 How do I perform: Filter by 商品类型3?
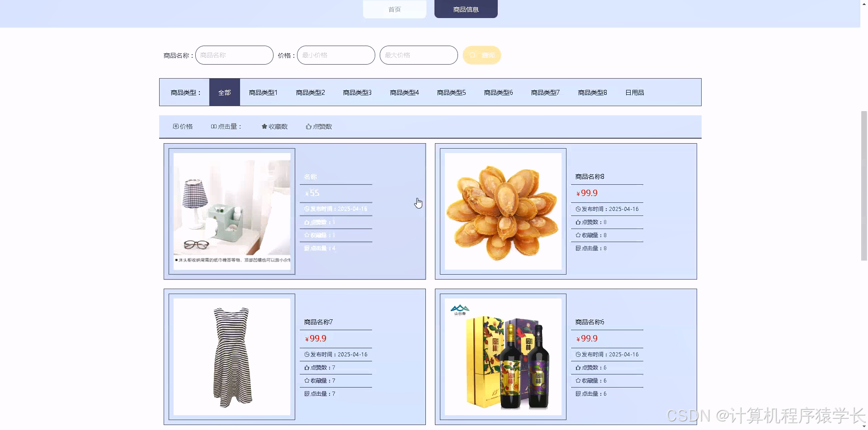pyautogui.click(x=357, y=93)
